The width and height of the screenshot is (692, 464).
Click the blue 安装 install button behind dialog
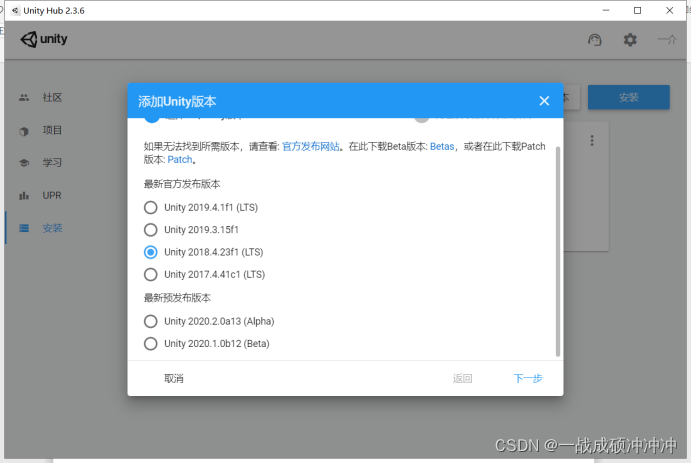(628, 98)
